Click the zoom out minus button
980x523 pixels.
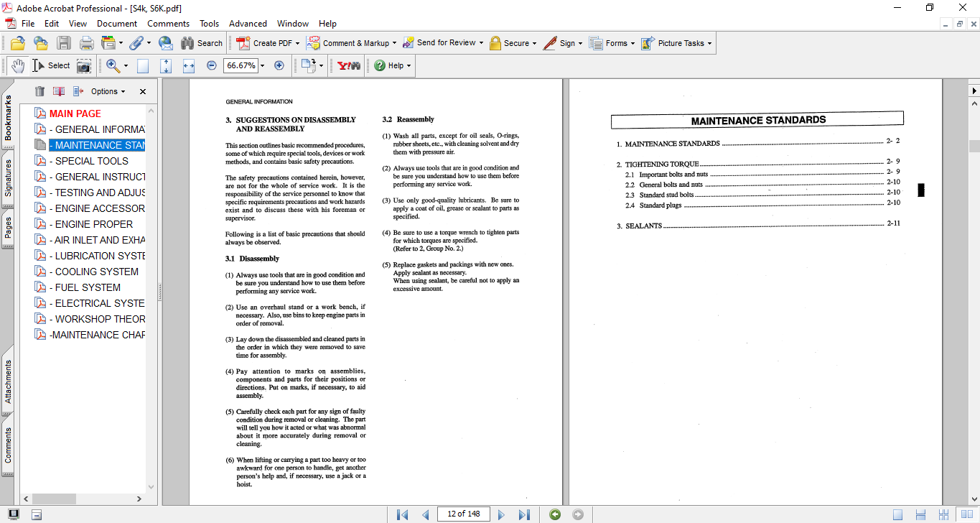(x=212, y=65)
